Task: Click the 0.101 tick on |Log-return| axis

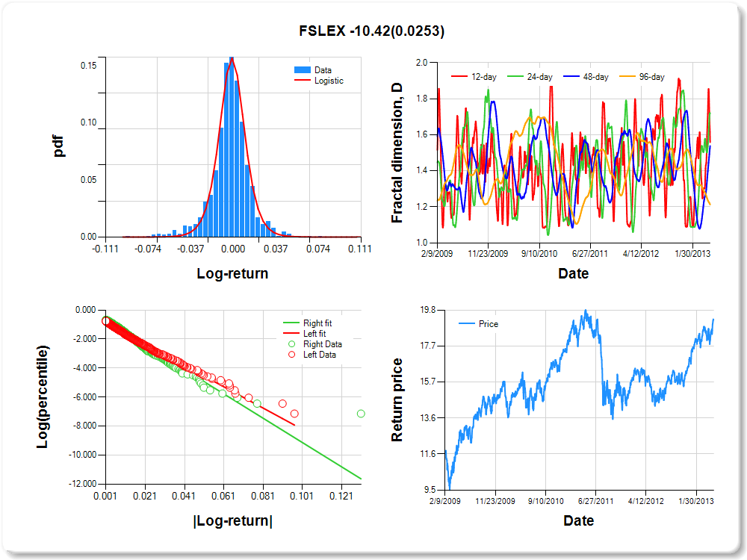Action: click(x=302, y=496)
